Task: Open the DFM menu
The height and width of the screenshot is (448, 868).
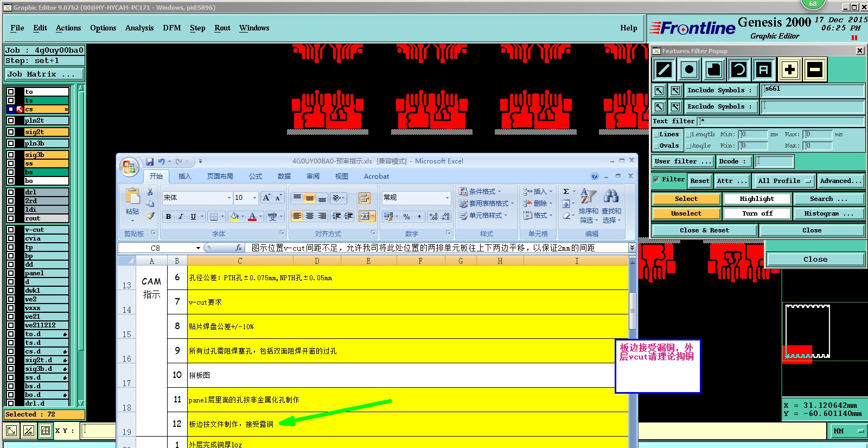Action: click(x=172, y=28)
